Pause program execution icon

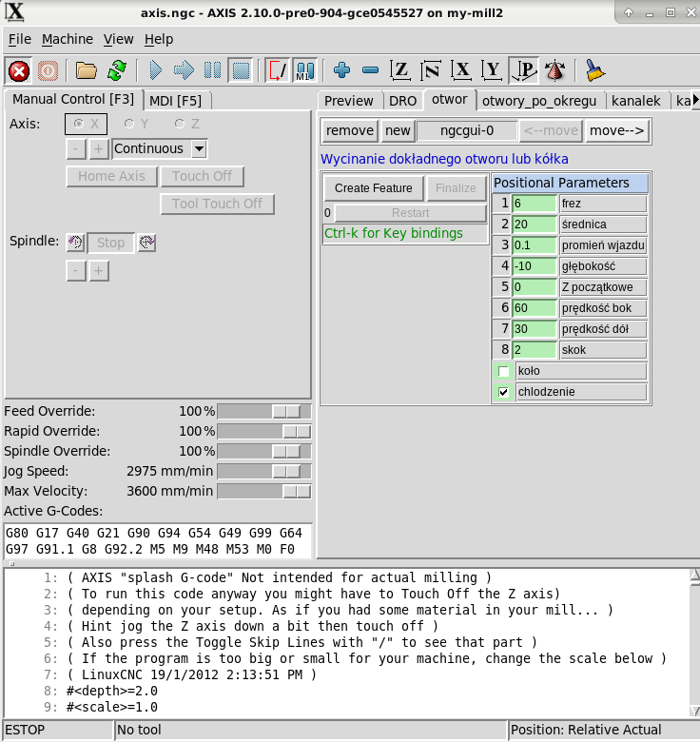click(x=212, y=71)
